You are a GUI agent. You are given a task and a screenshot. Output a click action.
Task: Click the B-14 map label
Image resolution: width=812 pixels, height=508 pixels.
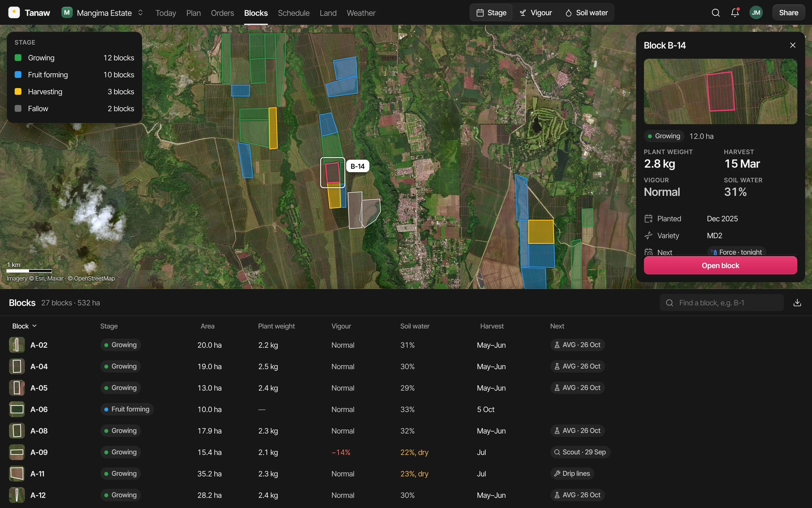[x=358, y=166]
